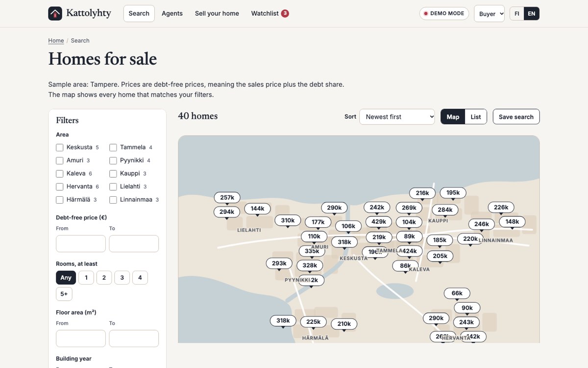Set rooms at least 1
This screenshot has height=368, width=588.
point(86,278)
